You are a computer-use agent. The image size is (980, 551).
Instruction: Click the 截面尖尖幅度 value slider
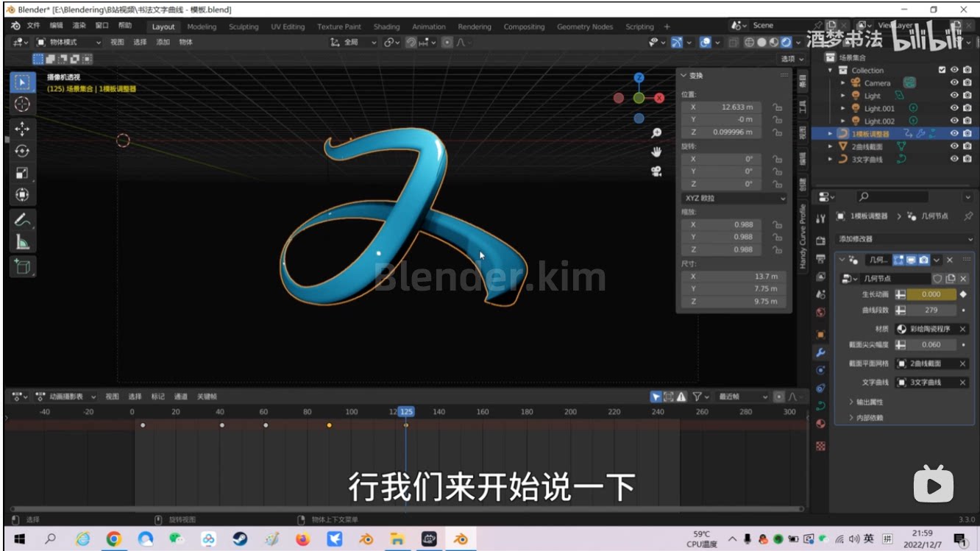(931, 344)
